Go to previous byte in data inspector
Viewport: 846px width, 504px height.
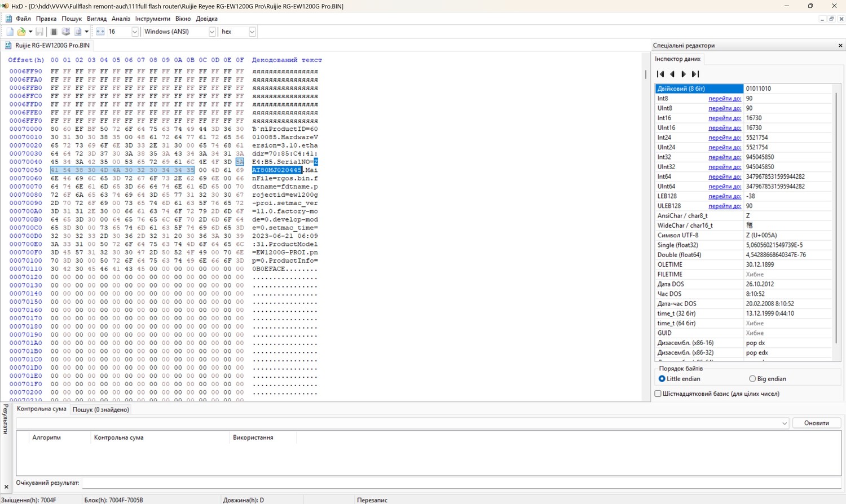tap(672, 74)
